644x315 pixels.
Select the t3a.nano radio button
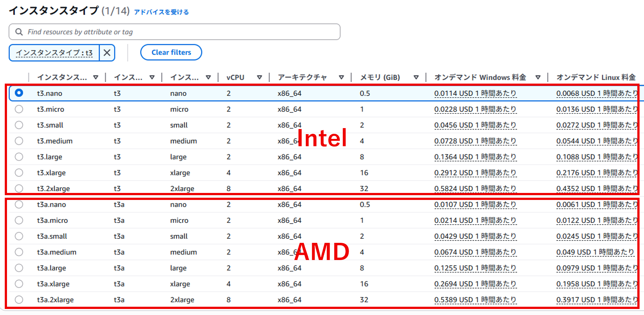[x=19, y=204]
